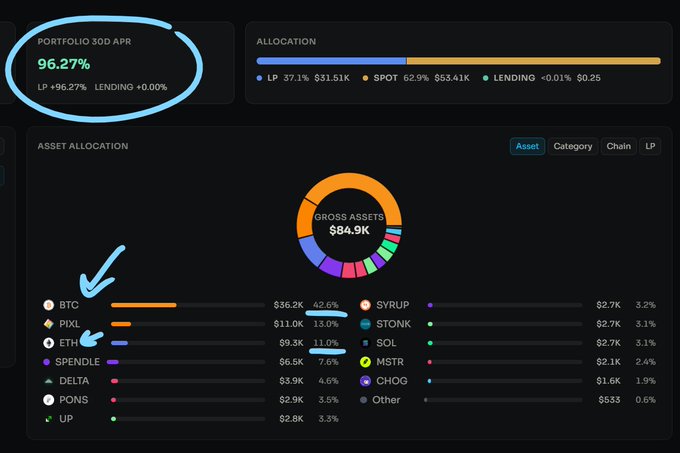Screen dimensions: 680x453
Task: Click the UP 3.3% percentage
Action: point(328,419)
